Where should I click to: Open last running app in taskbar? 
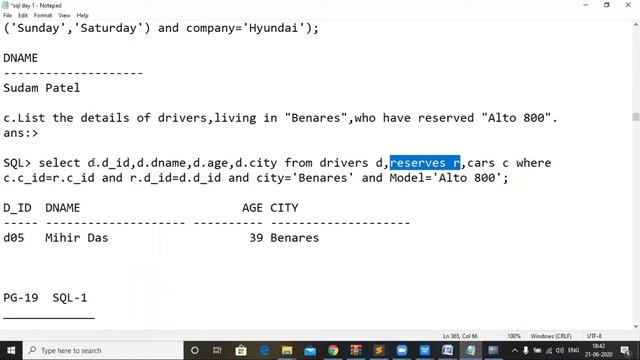pos(493,350)
